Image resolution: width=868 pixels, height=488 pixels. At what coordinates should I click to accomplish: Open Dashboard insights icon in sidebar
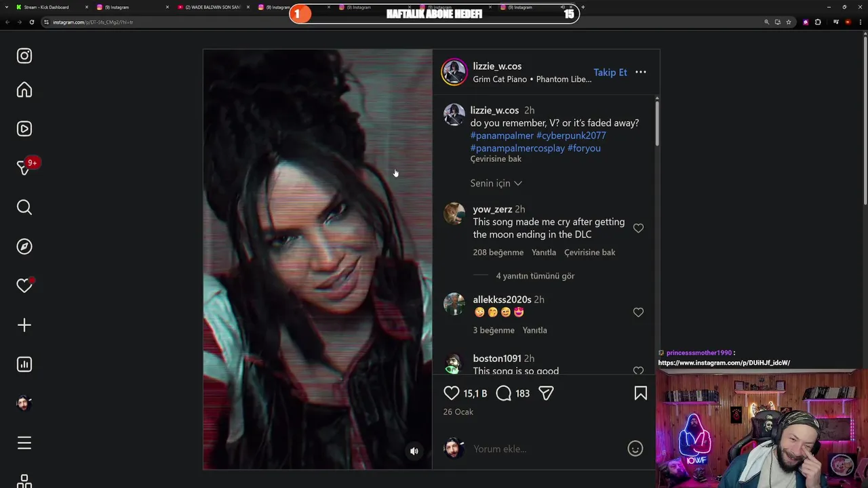[24, 365]
